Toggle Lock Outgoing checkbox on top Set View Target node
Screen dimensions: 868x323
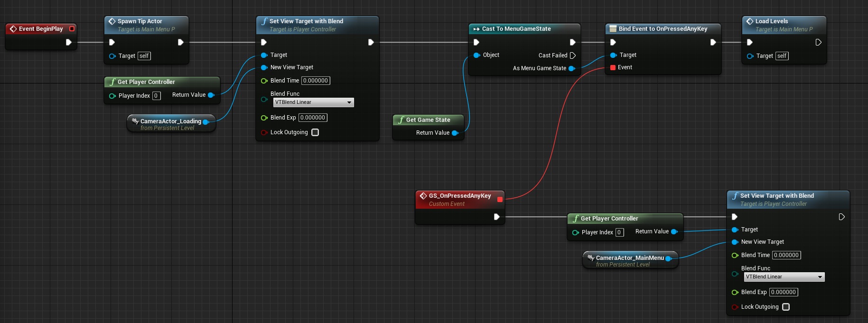[315, 132]
